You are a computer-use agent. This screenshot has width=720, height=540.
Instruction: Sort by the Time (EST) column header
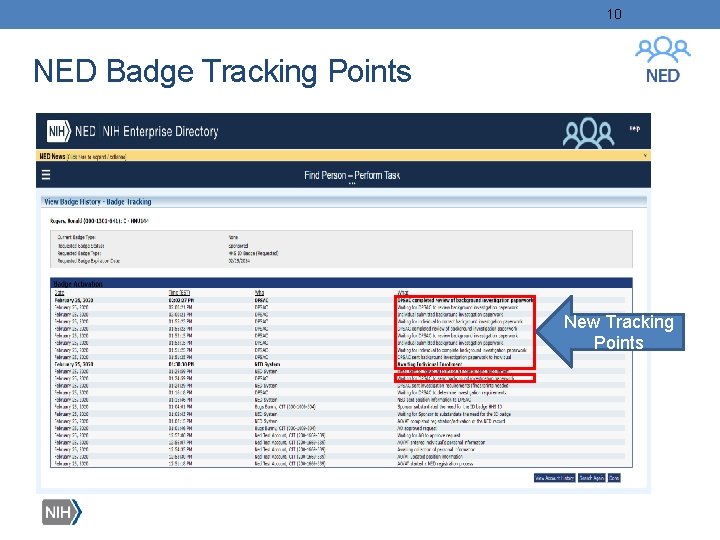click(179, 292)
